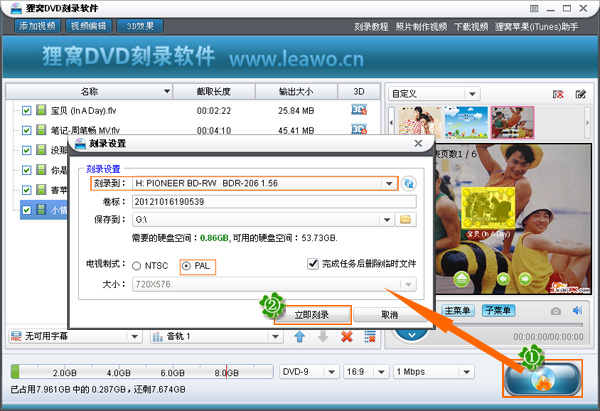Image resolution: width=600 pixels, height=411 pixels.
Task: Open the DVD-9 disc type dropdown
Action: pyautogui.click(x=331, y=372)
